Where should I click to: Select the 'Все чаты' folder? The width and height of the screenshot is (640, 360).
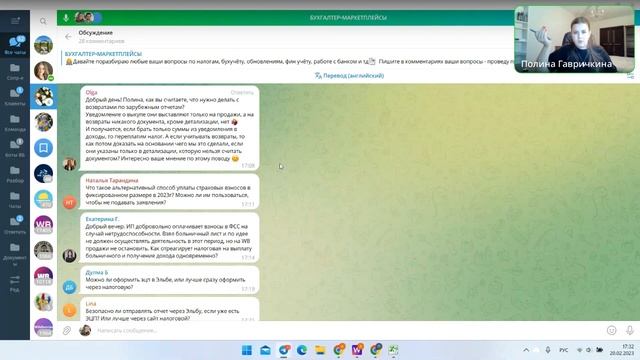coord(15,45)
